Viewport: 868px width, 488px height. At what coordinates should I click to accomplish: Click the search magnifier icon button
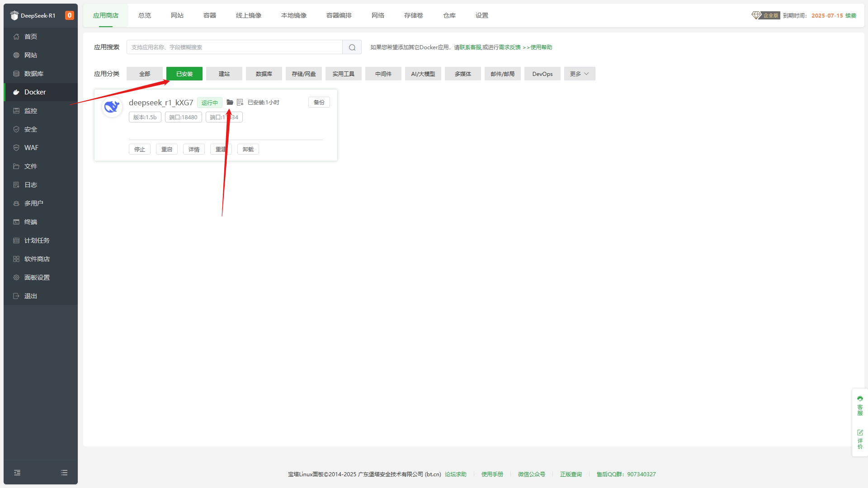tap(352, 47)
